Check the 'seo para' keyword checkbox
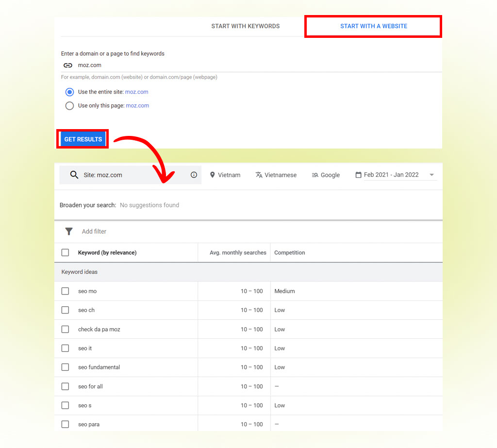Image resolution: width=497 pixels, height=448 pixels. point(66,424)
